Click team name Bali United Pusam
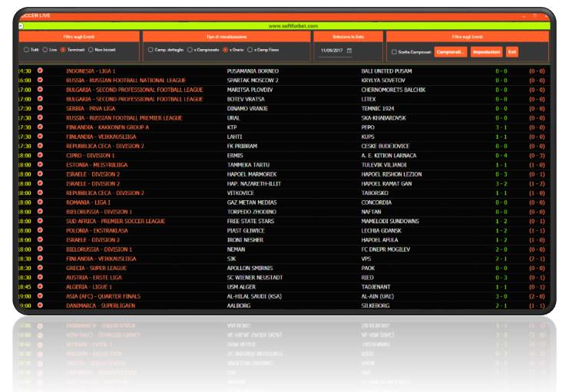 (x=386, y=71)
